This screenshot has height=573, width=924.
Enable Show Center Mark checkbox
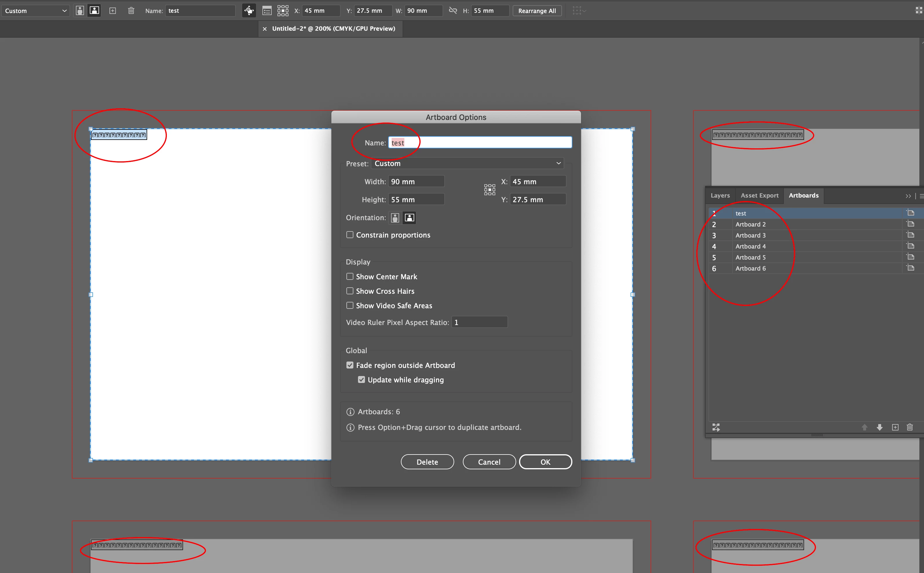(350, 277)
